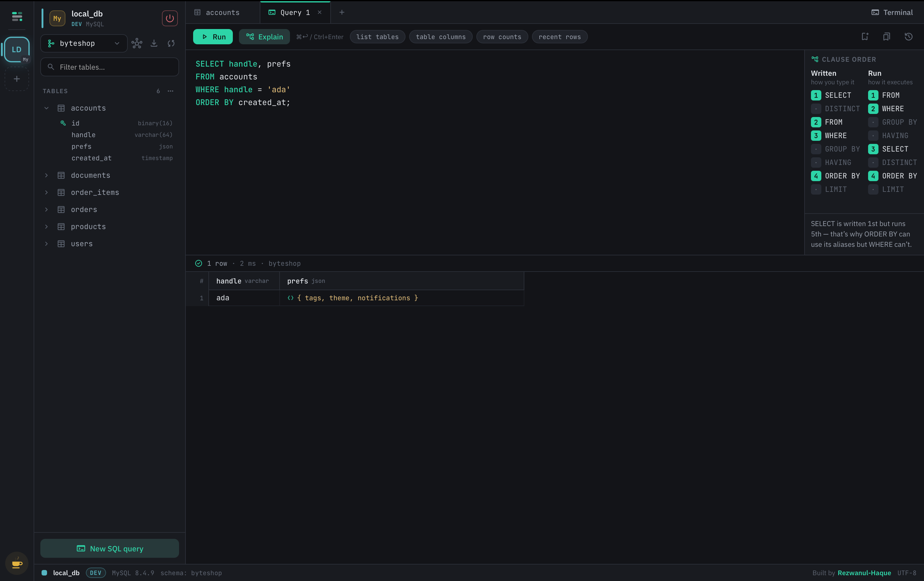Viewport: 924px width, 581px height.
Task: Click the local_db status square indicator
Action: 44,572
